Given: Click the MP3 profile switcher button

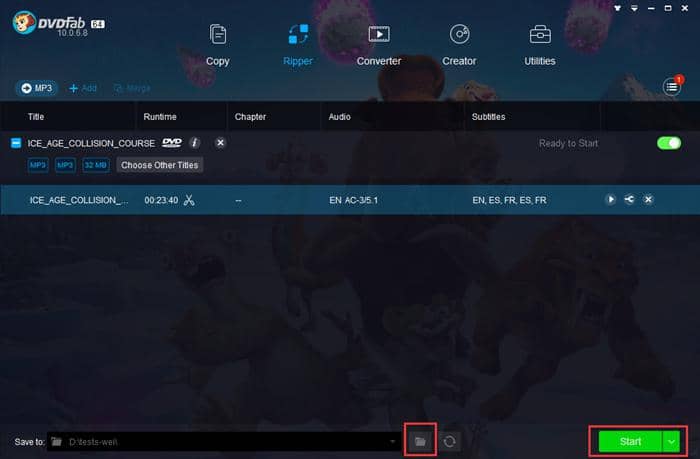Looking at the screenshot, I should (37, 88).
